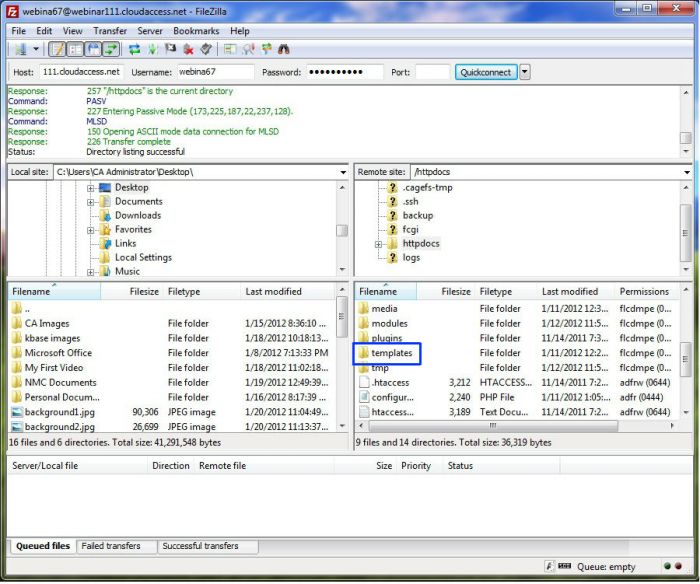The height and width of the screenshot is (584, 700).
Task: Select logs folder in remote tree
Action: coord(411,258)
